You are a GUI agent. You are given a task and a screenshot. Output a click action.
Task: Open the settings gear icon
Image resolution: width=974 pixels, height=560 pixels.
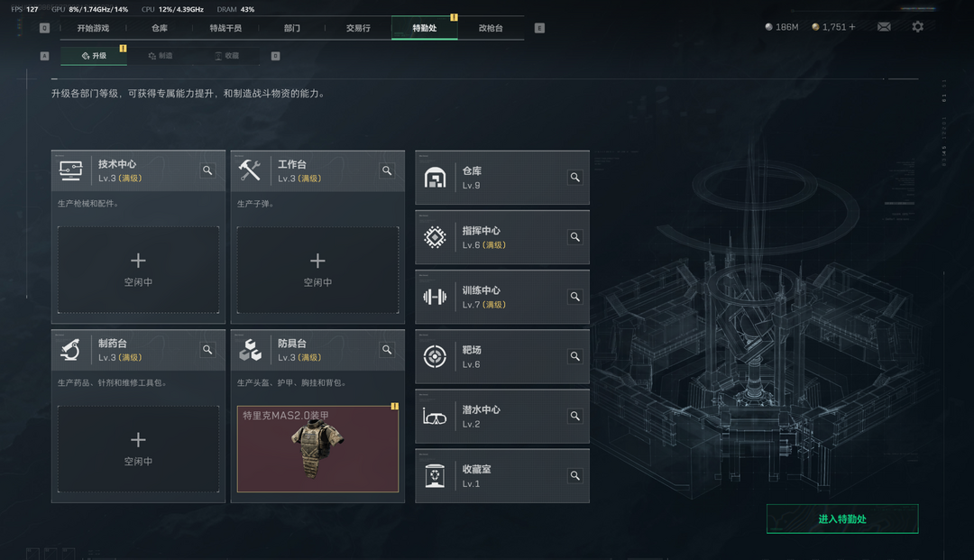[917, 27]
